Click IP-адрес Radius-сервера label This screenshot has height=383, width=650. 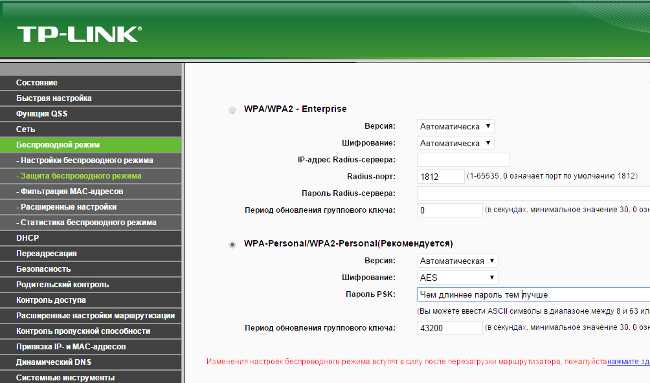pos(347,160)
